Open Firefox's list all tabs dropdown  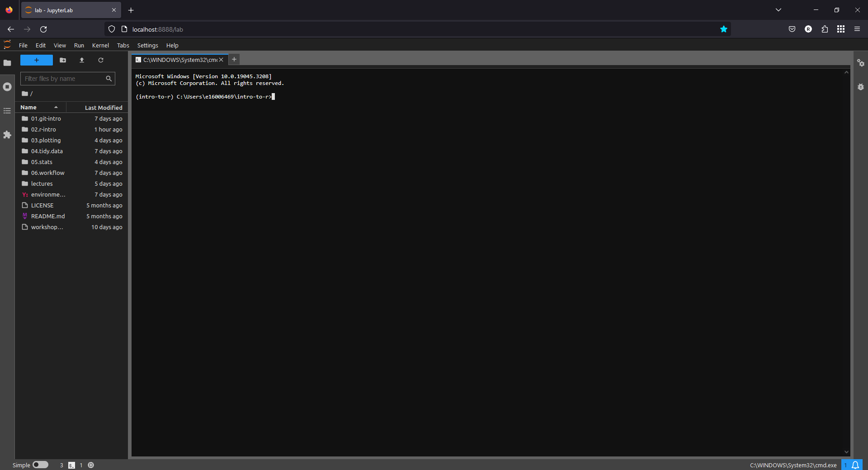[x=778, y=9]
